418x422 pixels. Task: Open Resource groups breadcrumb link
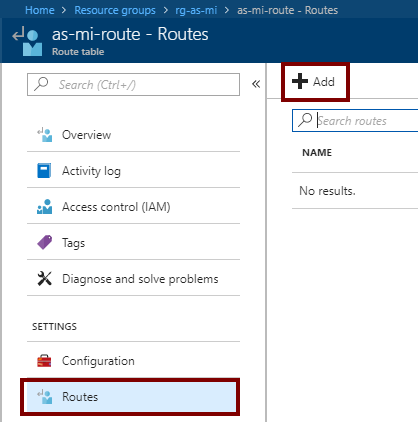pyautogui.click(x=115, y=10)
